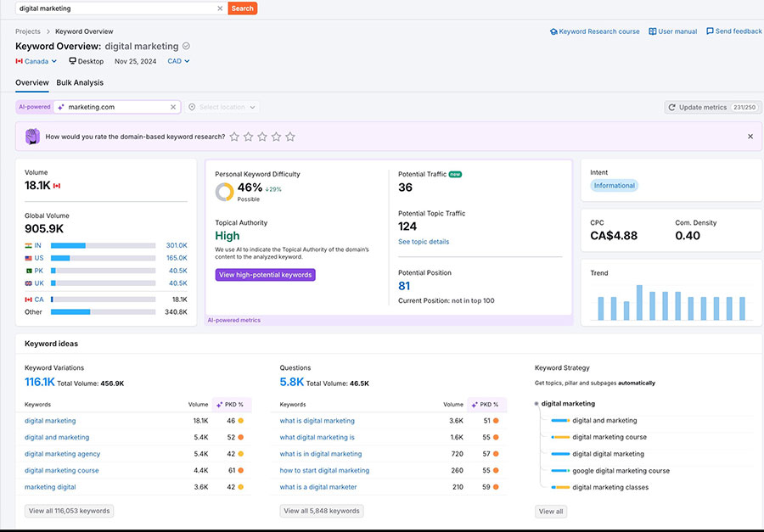
Task: Switch to the Bulk Analysis tab
Action: (80, 83)
